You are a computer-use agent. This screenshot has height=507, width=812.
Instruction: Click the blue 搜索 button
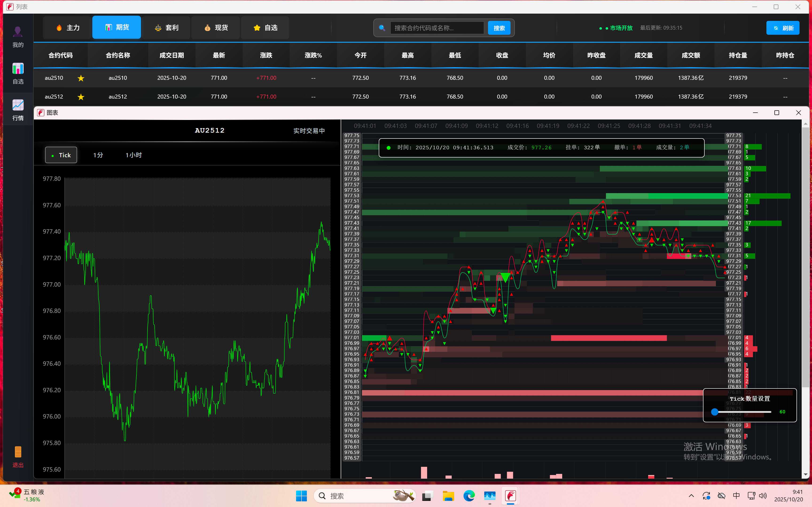coord(499,28)
